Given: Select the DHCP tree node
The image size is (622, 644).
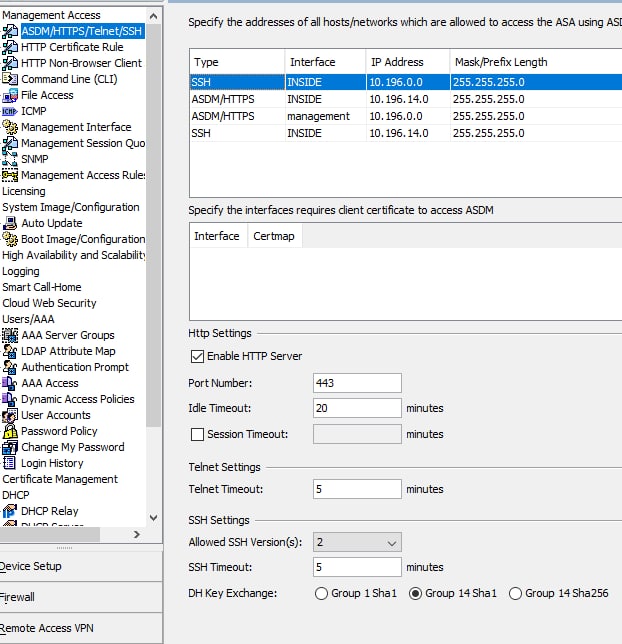Looking at the screenshot, I should (x=16, y=495).
